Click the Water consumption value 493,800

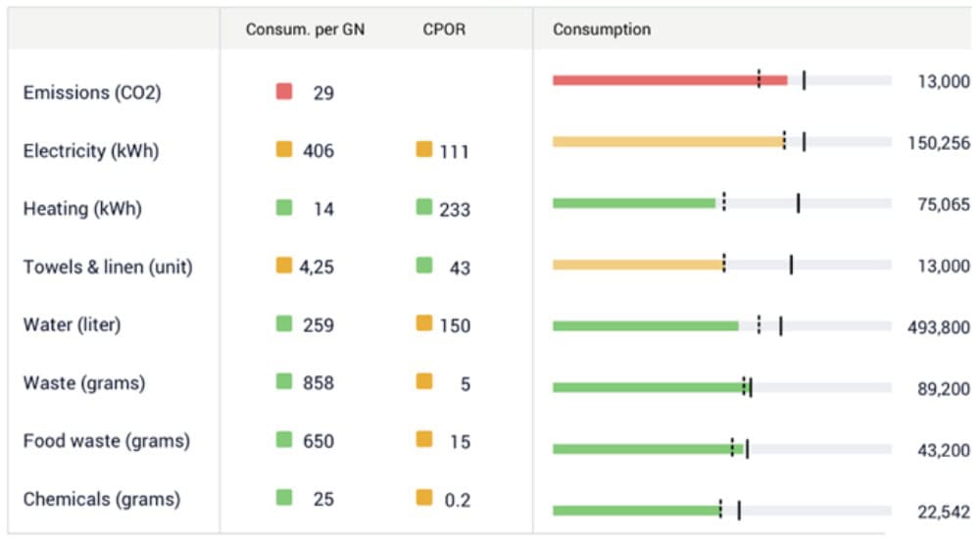[938, 326]
